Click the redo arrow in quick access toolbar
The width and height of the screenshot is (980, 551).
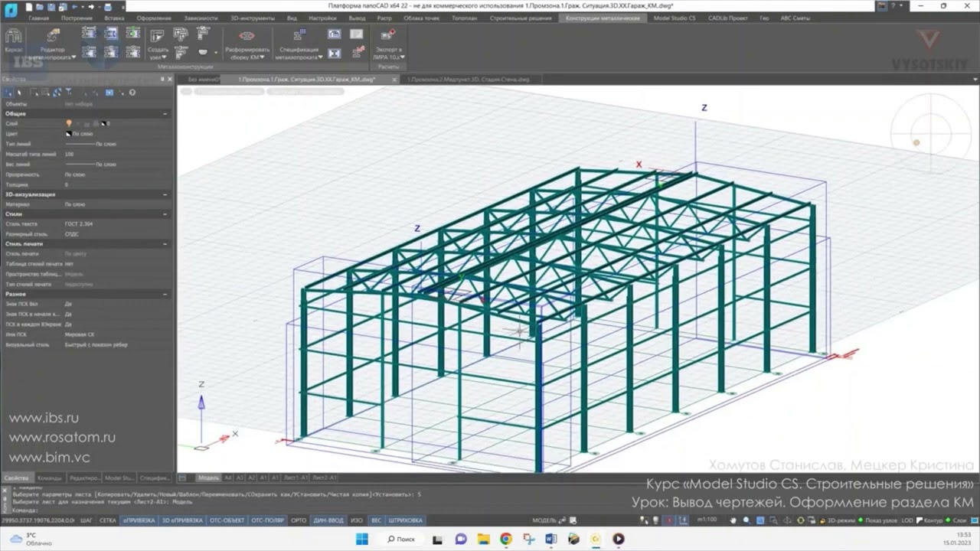(x=91, y=7)
